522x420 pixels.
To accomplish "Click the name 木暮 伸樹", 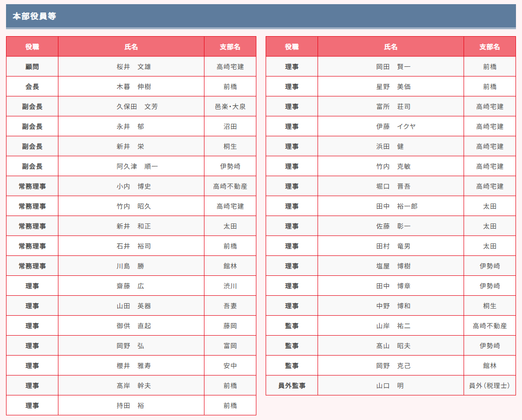I will click(x=134, y=87).
